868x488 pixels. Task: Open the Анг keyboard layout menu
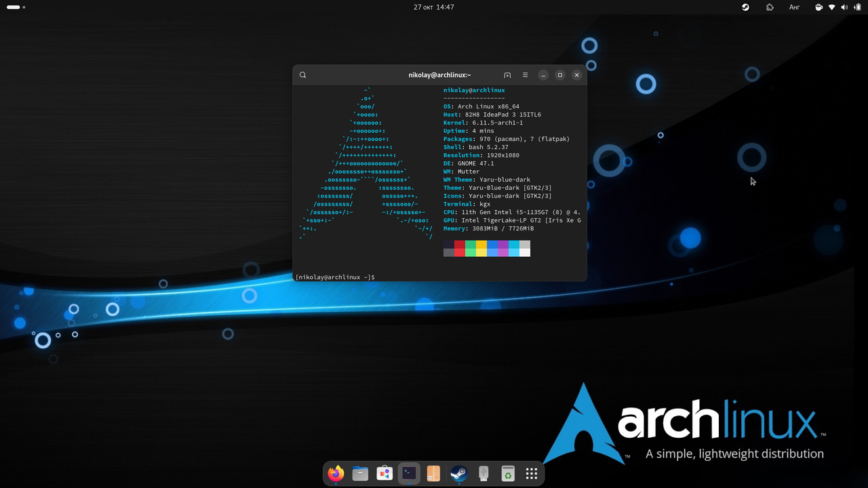(795, 7)
